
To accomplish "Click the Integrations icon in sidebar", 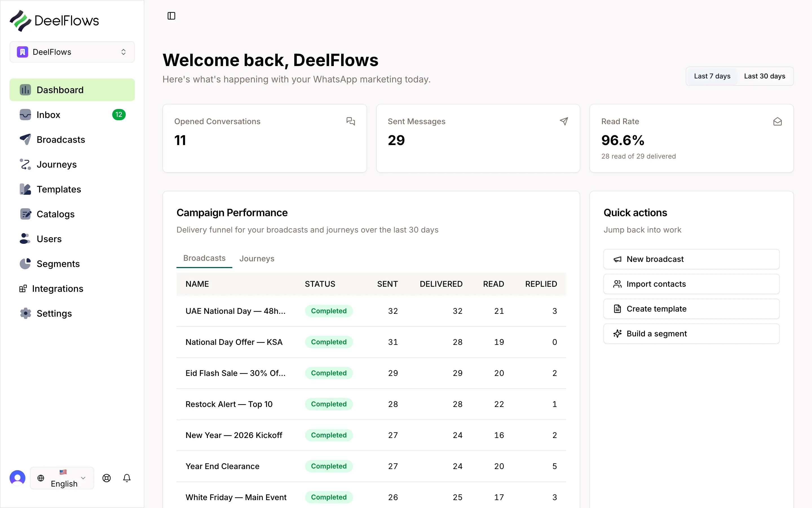I will pos(23,289).
